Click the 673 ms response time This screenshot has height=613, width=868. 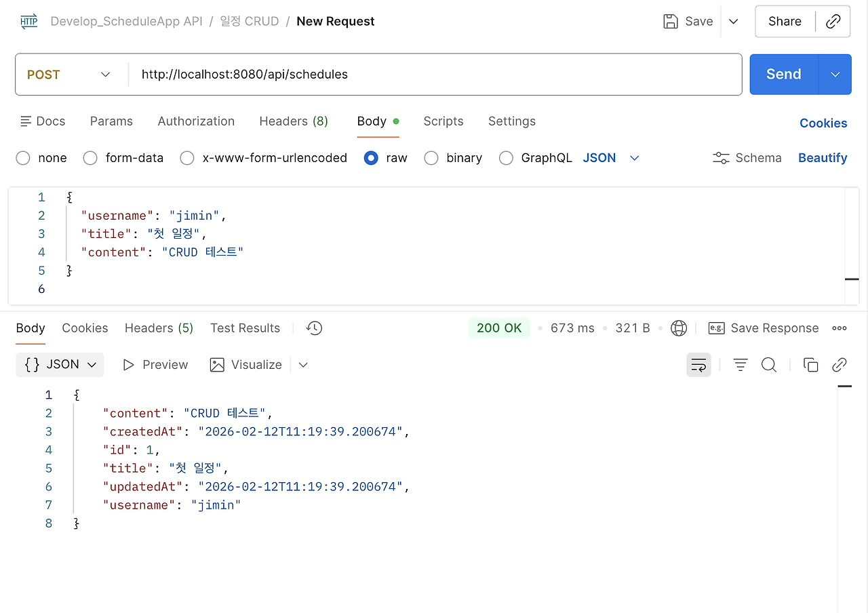[572, 328]
